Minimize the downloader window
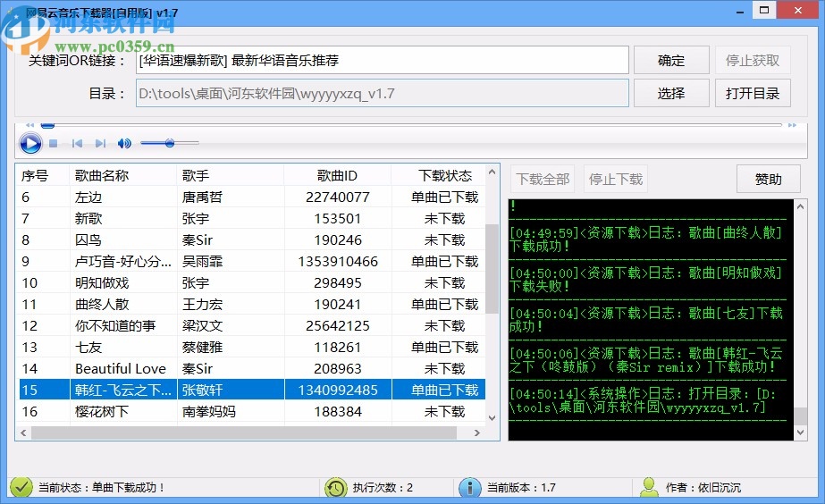Screen dimensions: 825x504 (740, 11)
